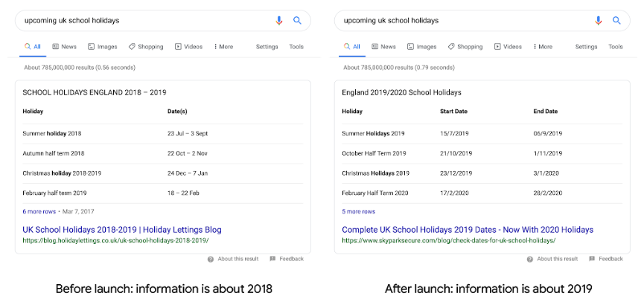The height and width of the screenshot is (302, 644).
Task: Click end date '3/1/2020'
Action: (546, 173)
